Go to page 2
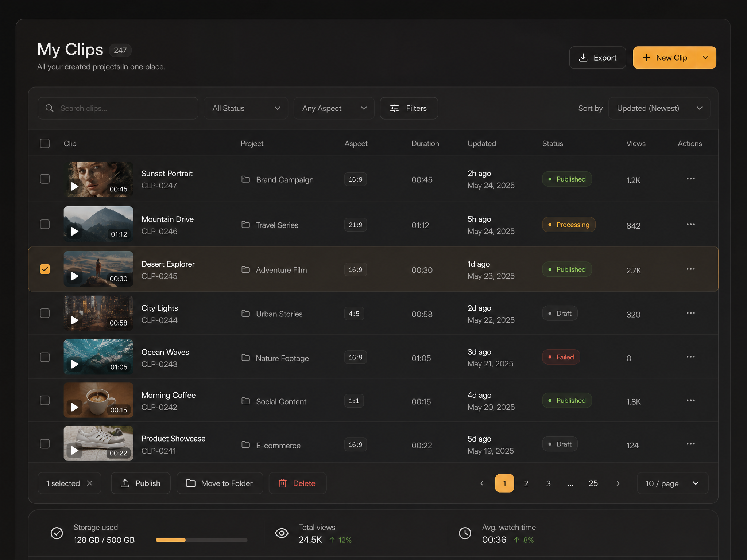This screenshot has height=560, width=747. click(x=526, y=483)
